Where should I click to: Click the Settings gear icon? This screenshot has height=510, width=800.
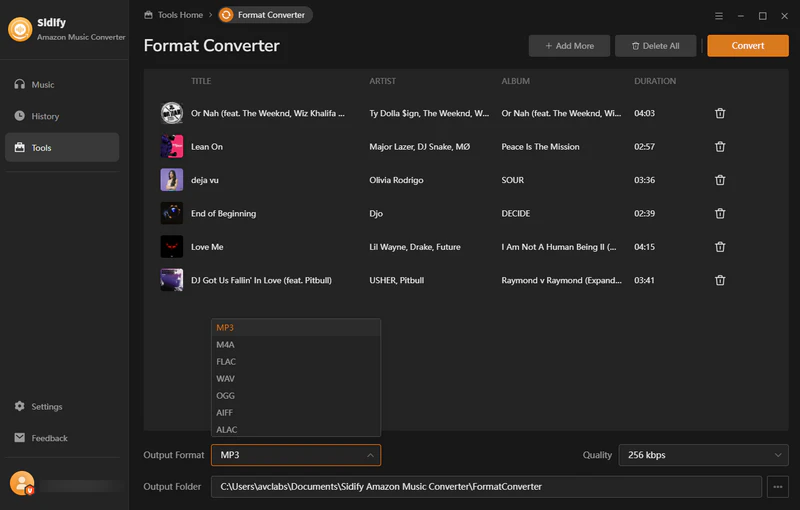(x=19, y=406)
